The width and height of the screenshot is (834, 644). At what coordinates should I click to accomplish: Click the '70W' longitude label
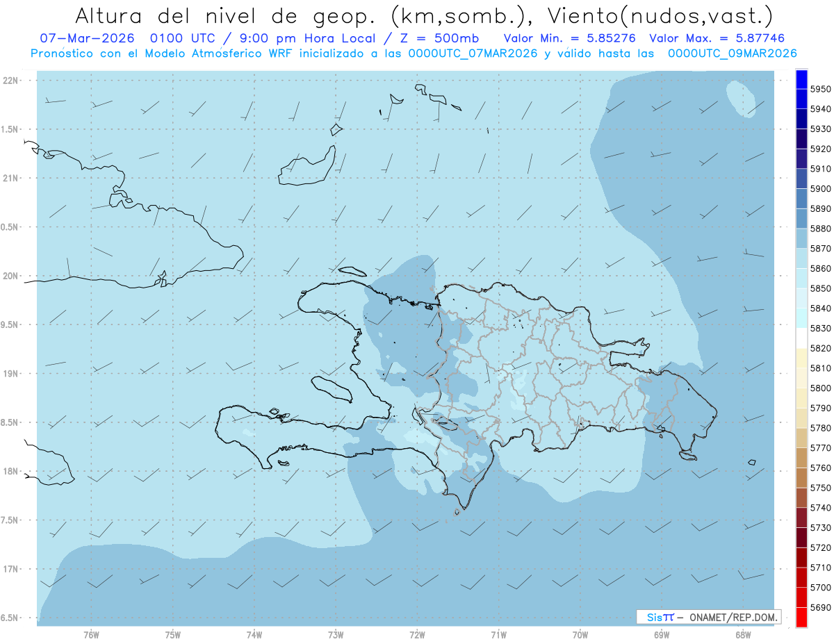(x=580, y=636)
